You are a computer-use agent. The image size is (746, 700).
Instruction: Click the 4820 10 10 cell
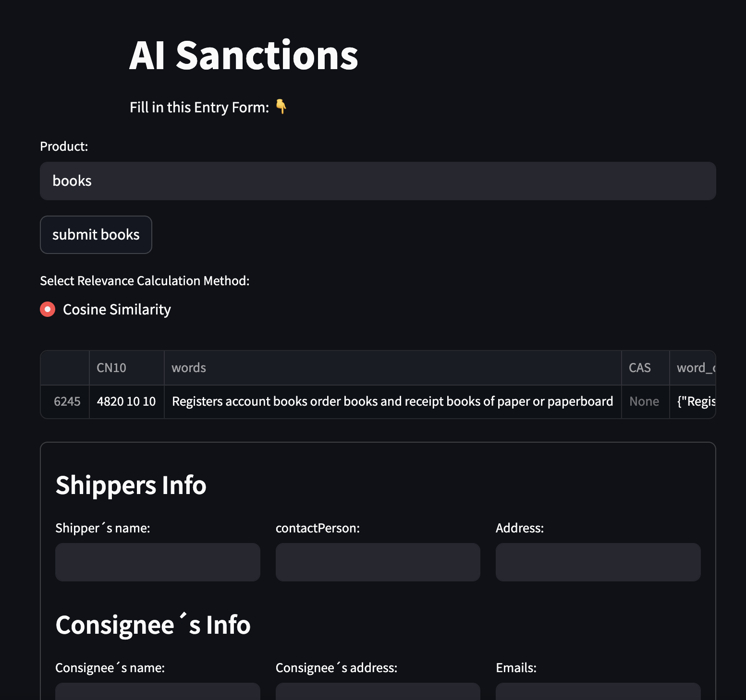(x=127, y=402)
